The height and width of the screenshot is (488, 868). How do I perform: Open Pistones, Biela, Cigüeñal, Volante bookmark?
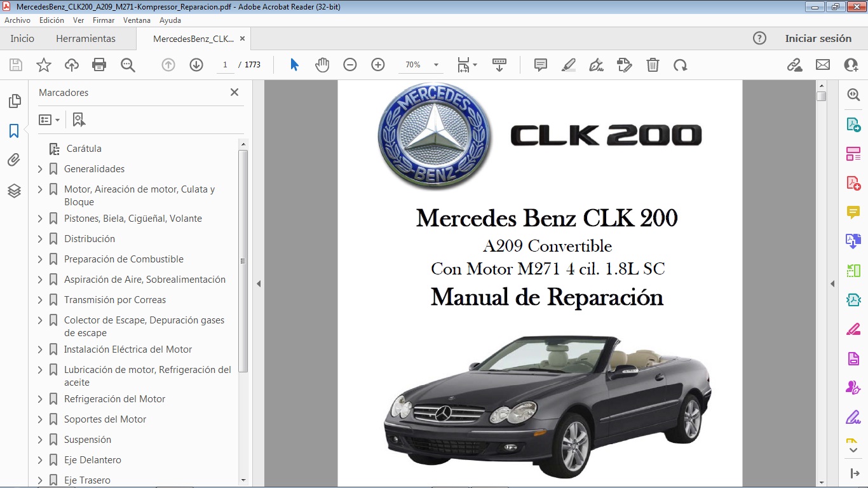pos(133,219)
